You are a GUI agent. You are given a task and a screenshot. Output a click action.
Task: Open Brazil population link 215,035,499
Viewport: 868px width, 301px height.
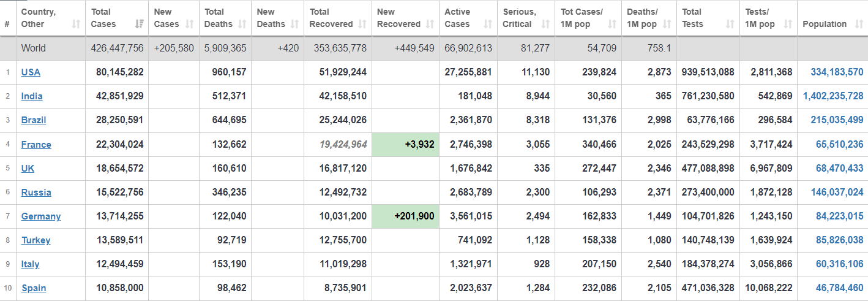pos(837,120)
